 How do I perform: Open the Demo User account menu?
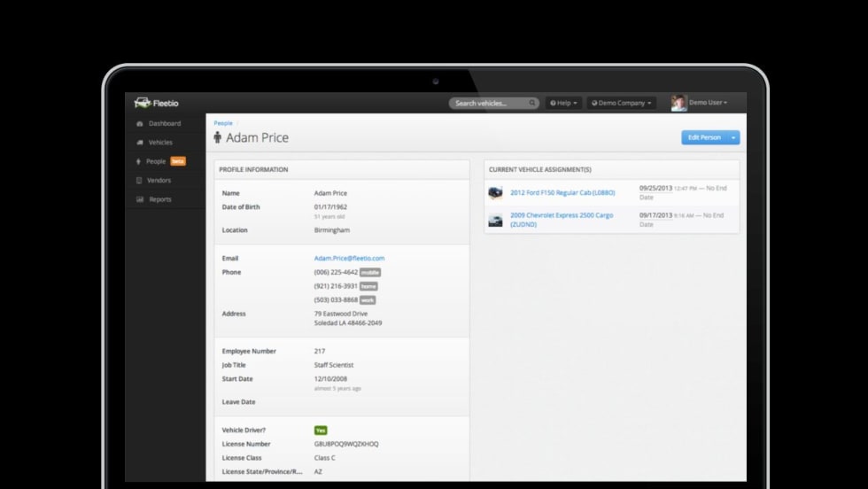[x=708, y=103]
